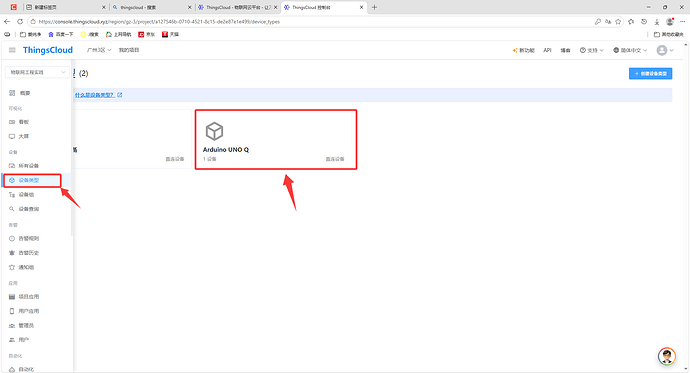This screenshot has width=690, height=373.
Task: Open the project selector dropdown in sidebar
Action: click(x=37, y=72)
